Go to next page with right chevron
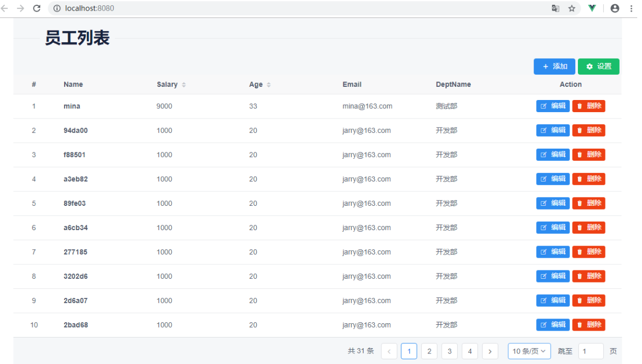This screenshot has height=364, width=642. (x=490, y=351)
